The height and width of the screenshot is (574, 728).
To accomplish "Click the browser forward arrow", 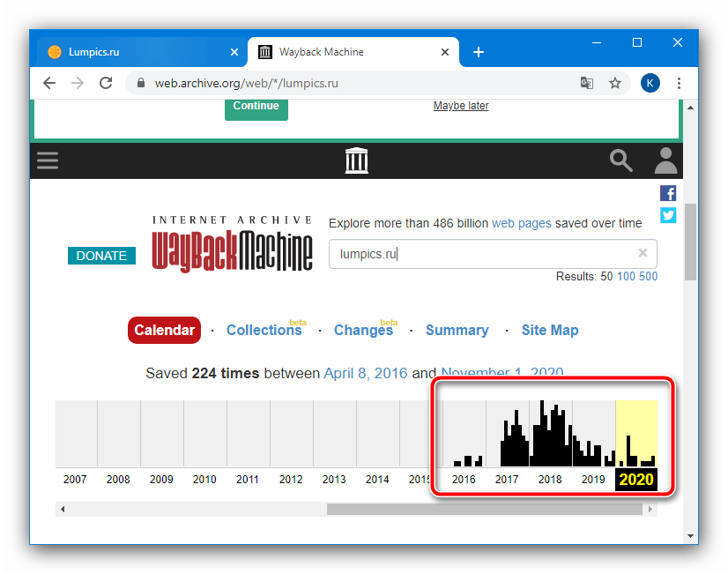I will pyautogui.click(x=78, y=83).
